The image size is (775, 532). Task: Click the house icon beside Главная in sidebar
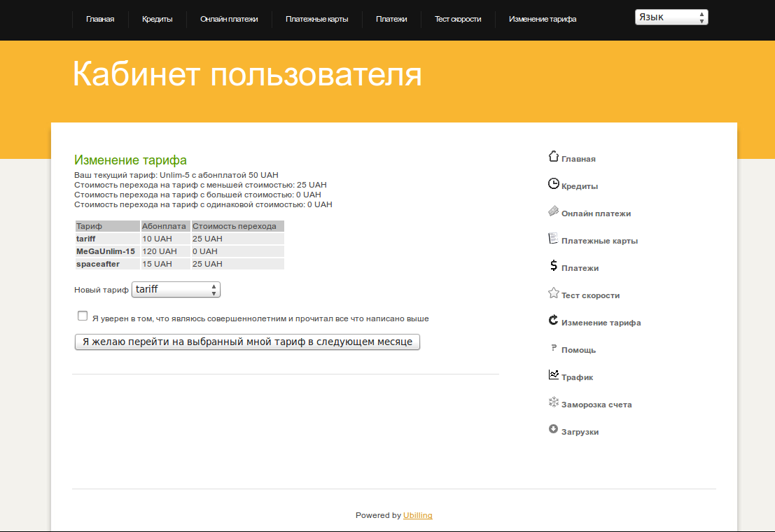point(553,157)
